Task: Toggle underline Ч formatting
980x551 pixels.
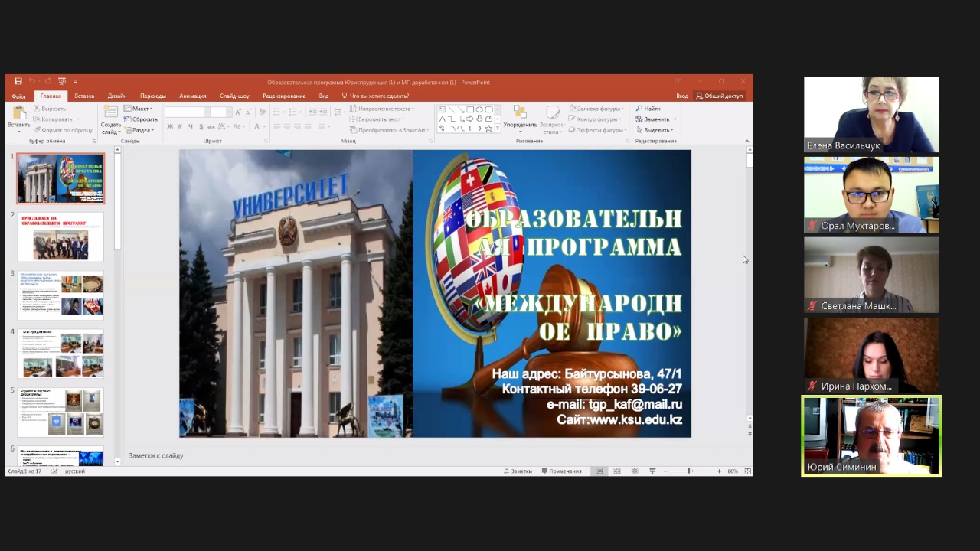Action: click(x=191, y=126)
